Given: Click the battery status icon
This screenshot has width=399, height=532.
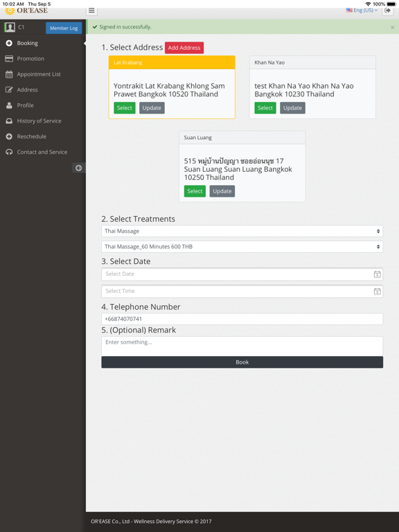Looking at the screenshot, I should (391, 3).
